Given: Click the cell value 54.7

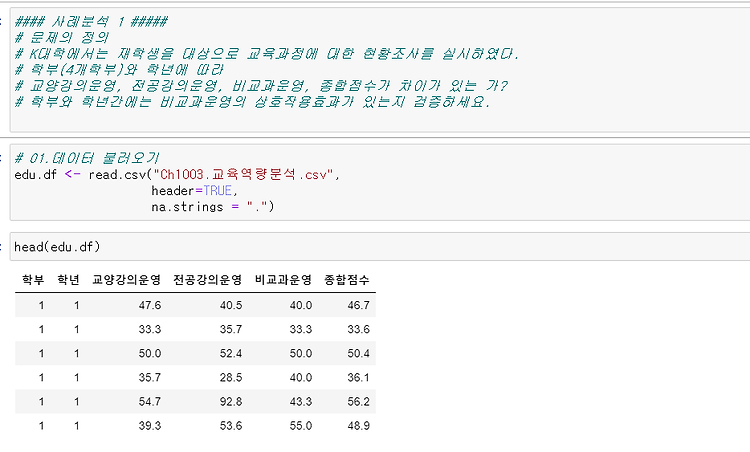Looking at the screenshot, I should [x=150, y=401].
